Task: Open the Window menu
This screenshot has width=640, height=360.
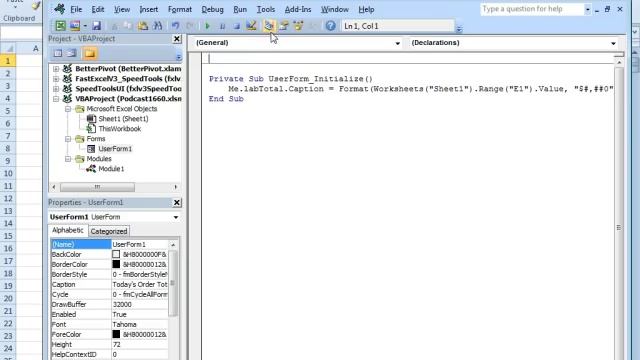Action: 335,9
